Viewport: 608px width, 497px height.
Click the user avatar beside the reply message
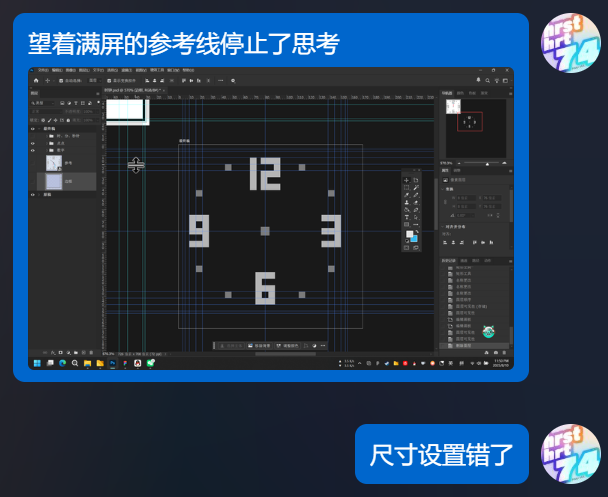click(x=570, y=453)
